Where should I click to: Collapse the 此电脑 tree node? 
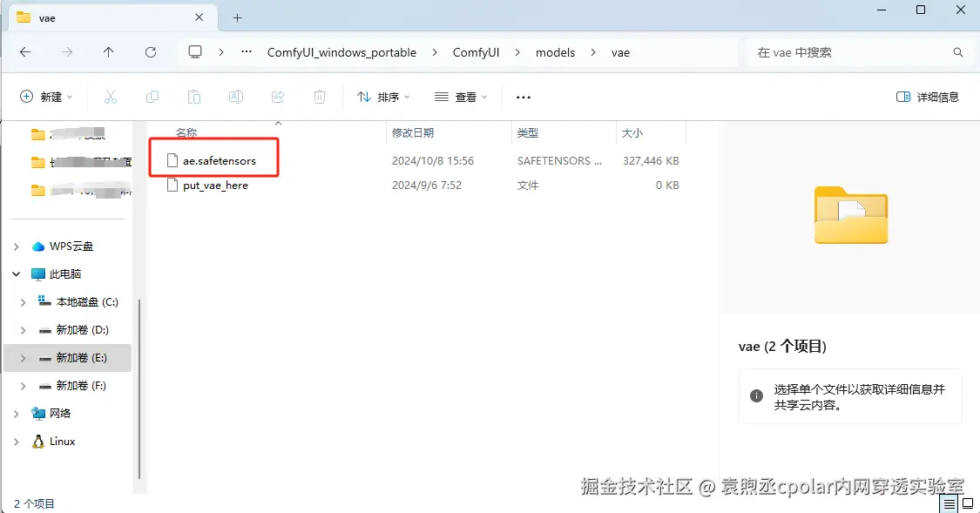[x=17, y=274]
